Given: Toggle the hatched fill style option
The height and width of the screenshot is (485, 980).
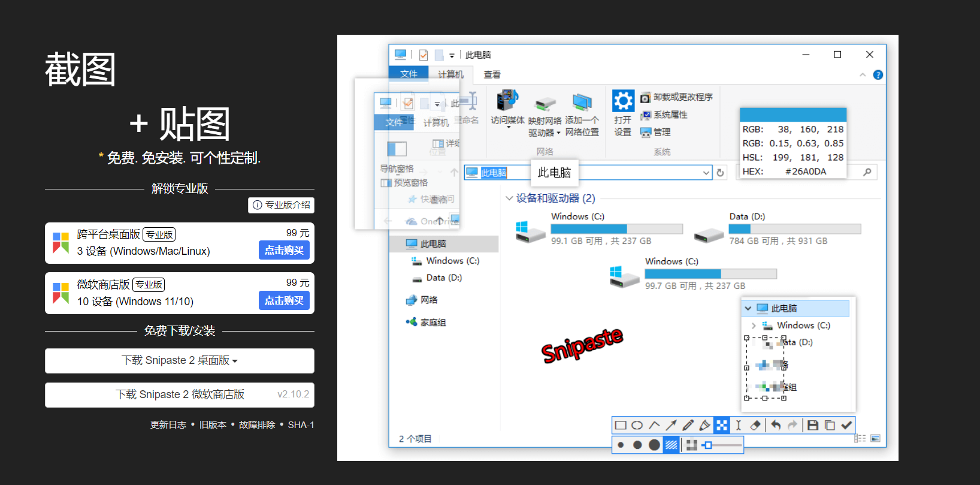Looking at the screenshot, I should coord(672,445).
